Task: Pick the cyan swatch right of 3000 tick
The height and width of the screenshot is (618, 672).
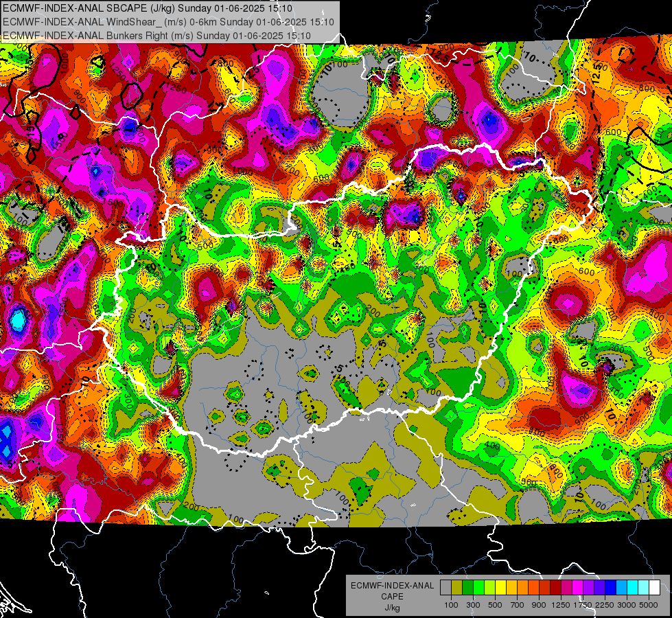Action: click(x=633, y=587)
